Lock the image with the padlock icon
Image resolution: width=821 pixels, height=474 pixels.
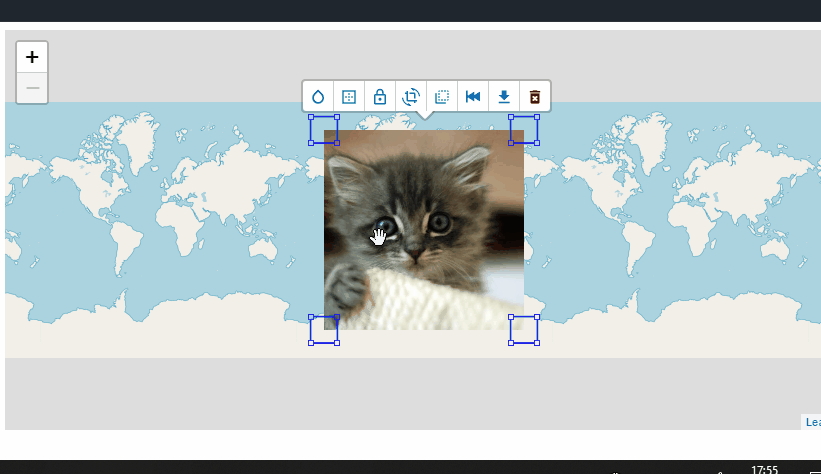pos(380,96)
